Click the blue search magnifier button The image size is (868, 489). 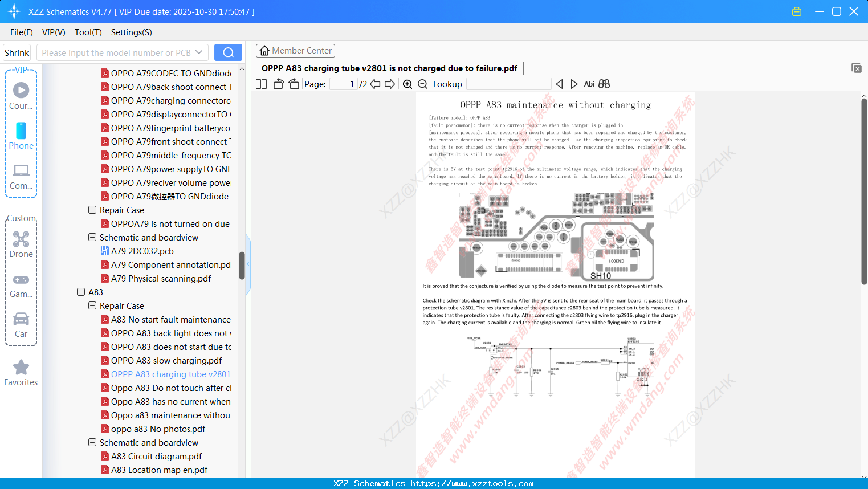click(x=228, y=52)
